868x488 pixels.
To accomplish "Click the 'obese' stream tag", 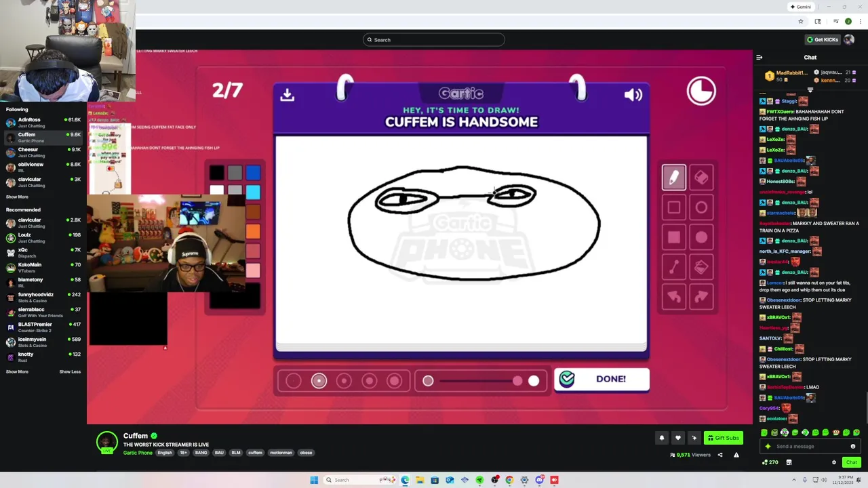I will tap(306, 453).
